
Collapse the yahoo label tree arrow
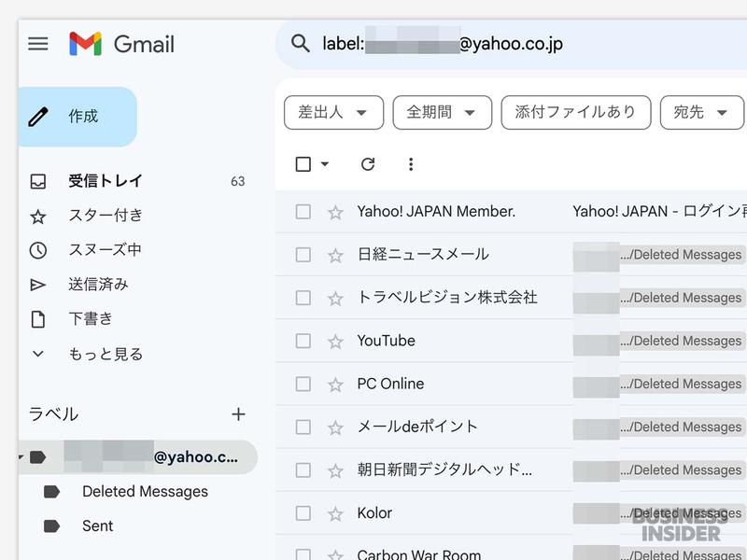21,457
